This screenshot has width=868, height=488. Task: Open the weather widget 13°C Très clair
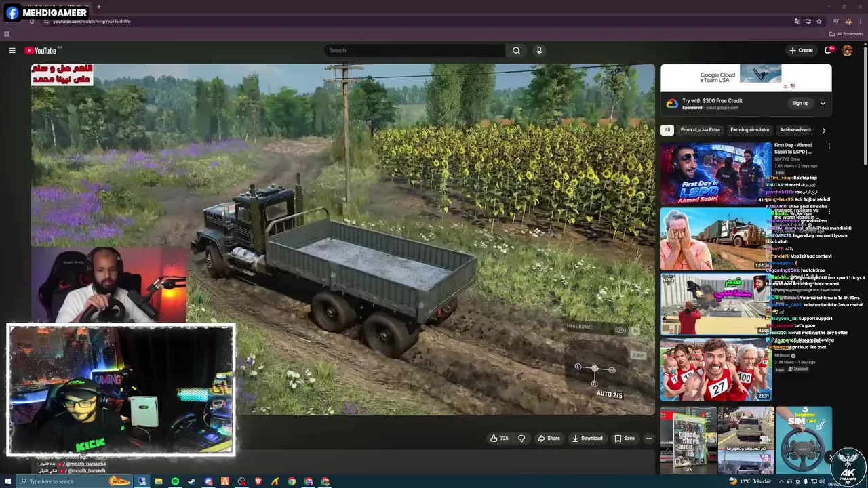750,481
